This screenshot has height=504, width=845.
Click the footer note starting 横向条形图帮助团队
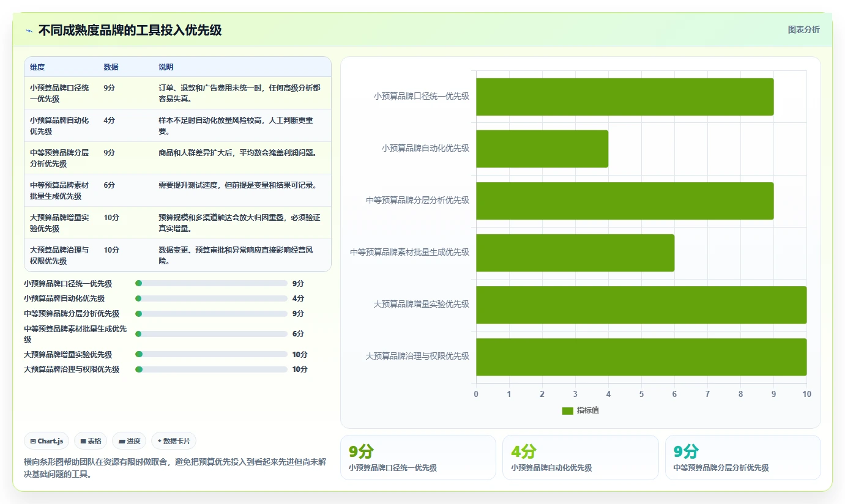[175, 468]
